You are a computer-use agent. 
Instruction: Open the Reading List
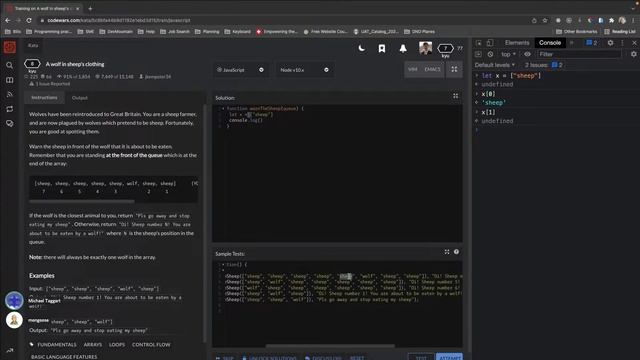point(620,31)
